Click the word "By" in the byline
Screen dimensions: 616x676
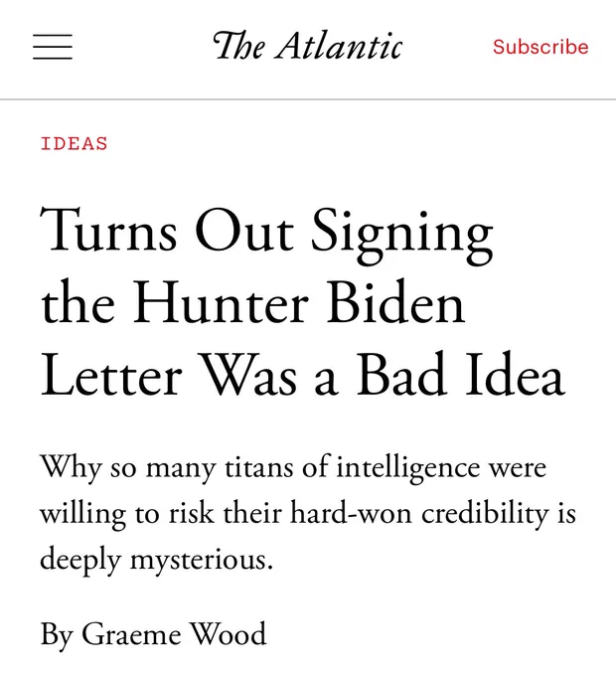[x=57, y=633]
